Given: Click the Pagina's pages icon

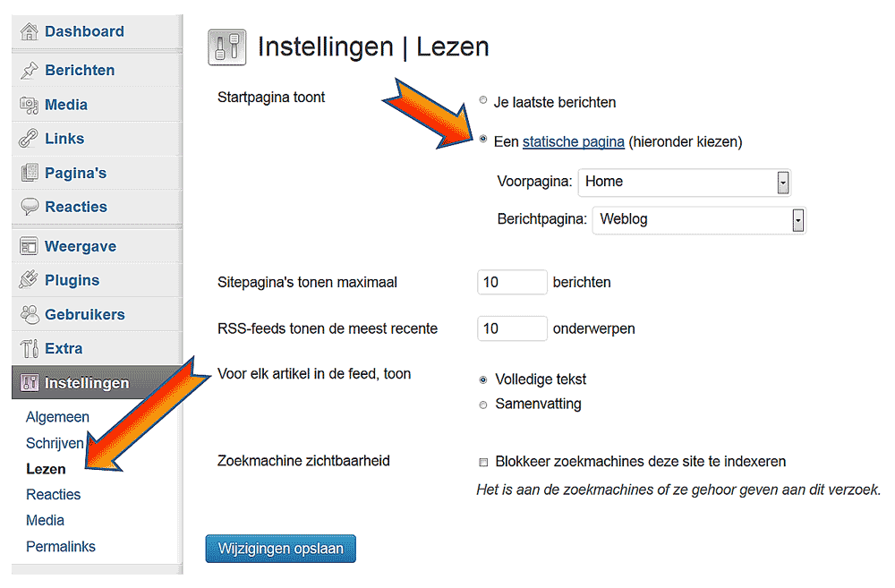Looking at the screenshot, I should [x=30, y=173].
